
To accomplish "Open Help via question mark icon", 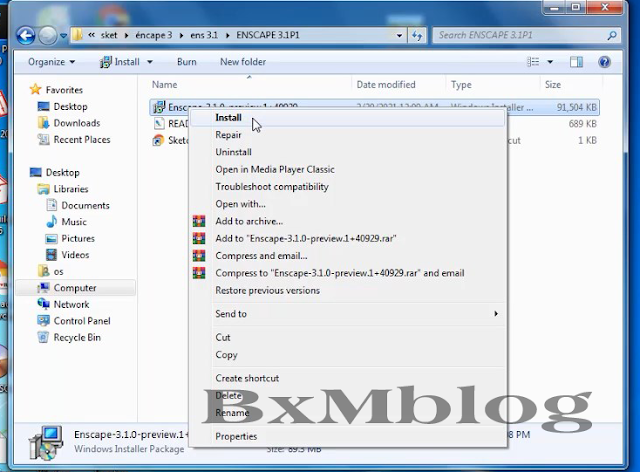I will coord(604,62).
